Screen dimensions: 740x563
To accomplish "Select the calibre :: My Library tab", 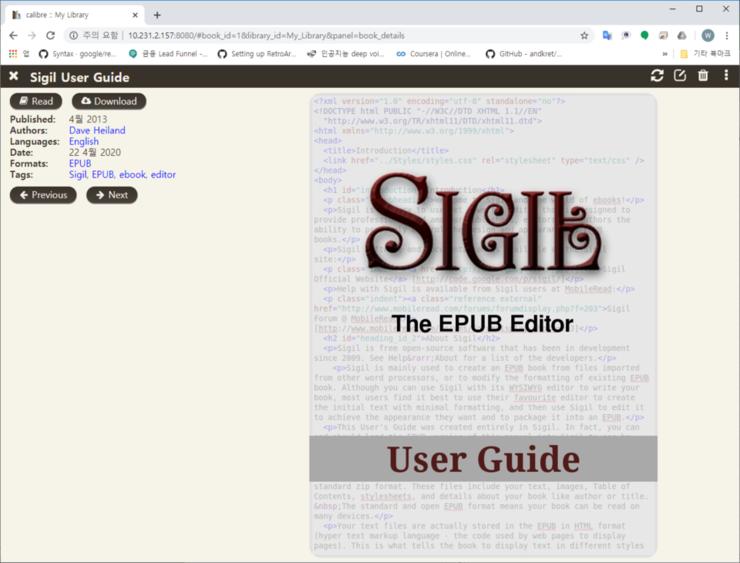I will click(x=76, y=15).
